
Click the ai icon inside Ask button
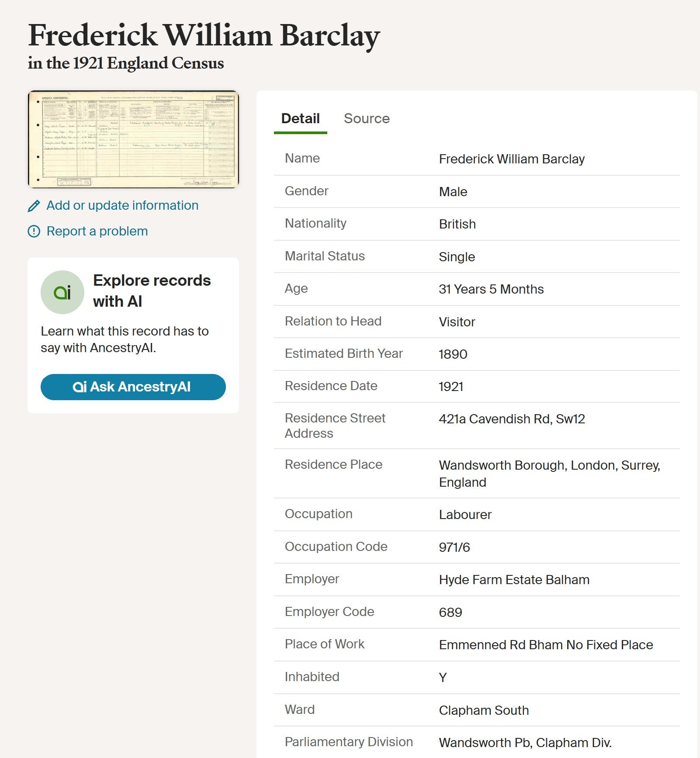coord(80,387)
